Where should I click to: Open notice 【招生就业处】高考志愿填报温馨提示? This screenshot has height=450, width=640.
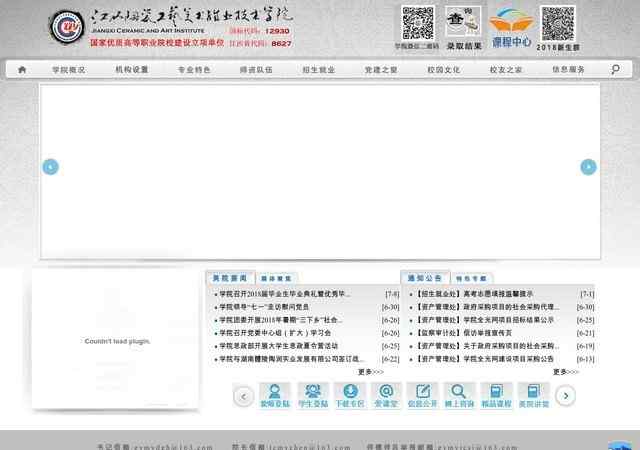[x=474, y=294]
